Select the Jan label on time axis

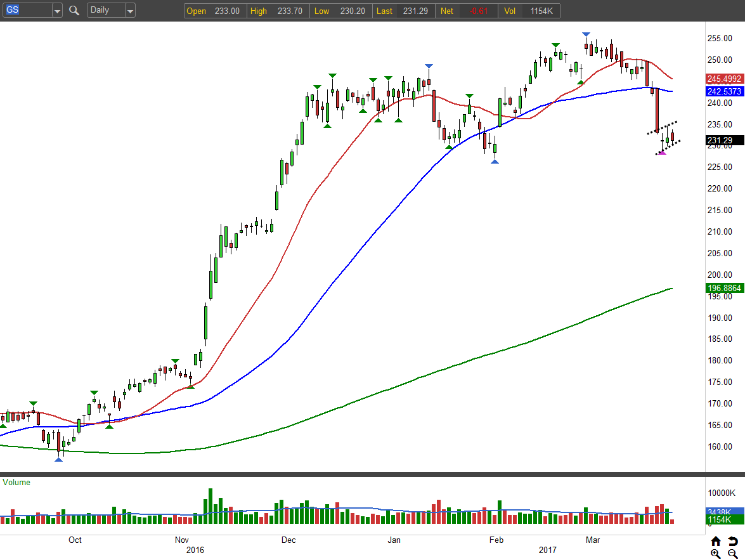pos(394,540)
